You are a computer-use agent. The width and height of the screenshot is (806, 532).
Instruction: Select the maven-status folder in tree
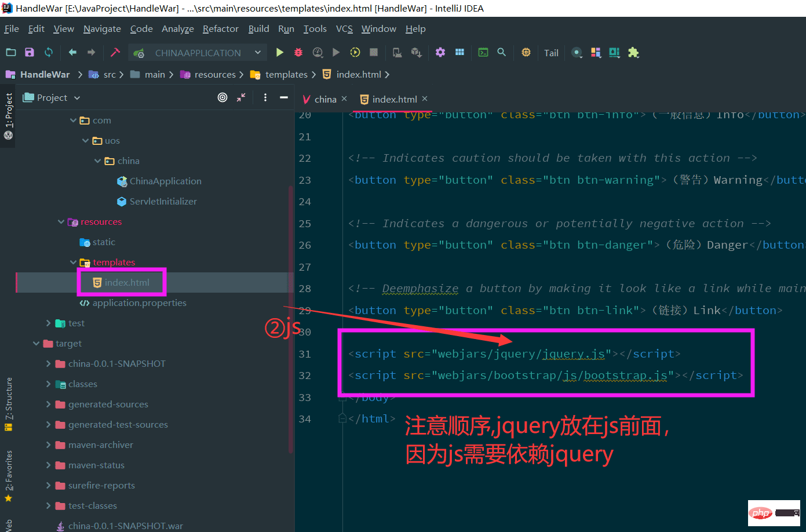point(96,465)
